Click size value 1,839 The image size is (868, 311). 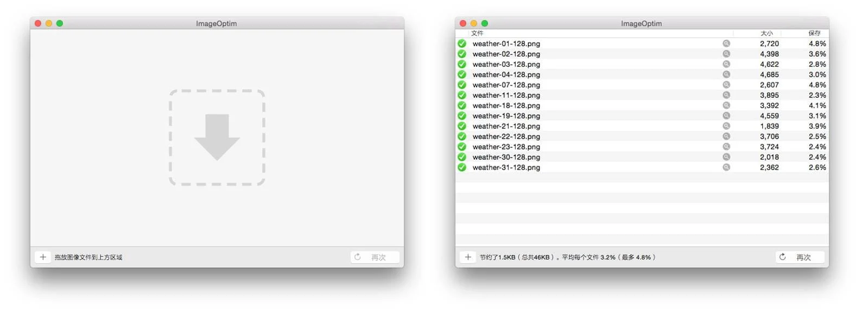pos(769,126)
